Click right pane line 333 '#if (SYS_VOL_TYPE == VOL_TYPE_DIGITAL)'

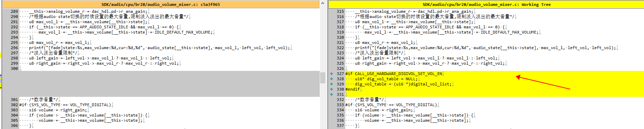[x=391, y=105]
